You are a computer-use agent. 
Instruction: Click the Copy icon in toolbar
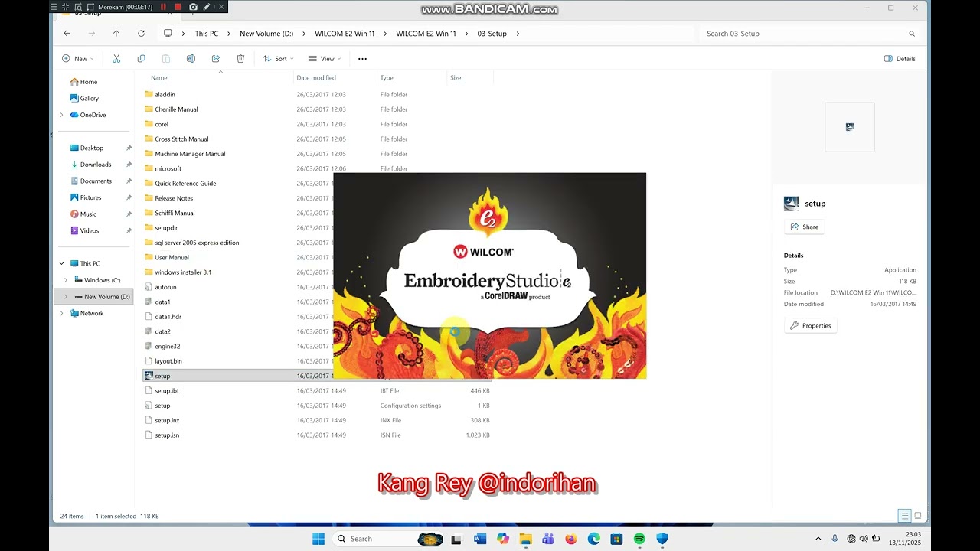pos(141,59)
